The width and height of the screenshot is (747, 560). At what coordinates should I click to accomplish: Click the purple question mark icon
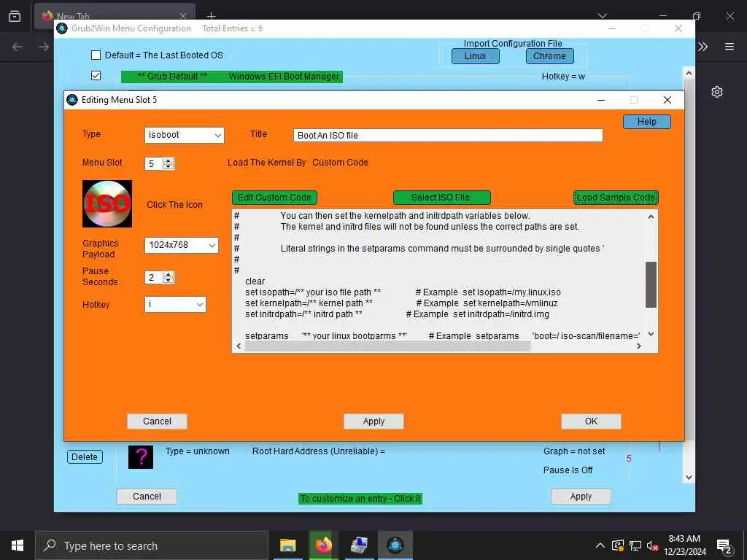[x=141, y=457]
